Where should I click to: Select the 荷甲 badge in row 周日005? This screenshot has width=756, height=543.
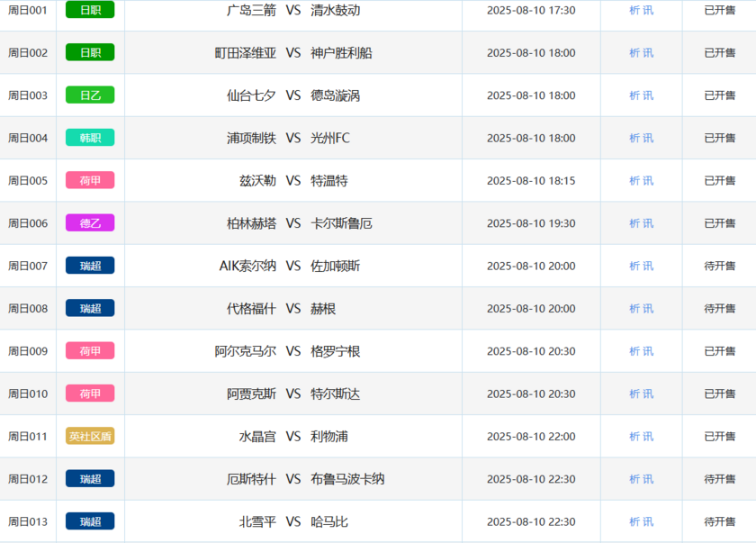(x=90, y=180)
